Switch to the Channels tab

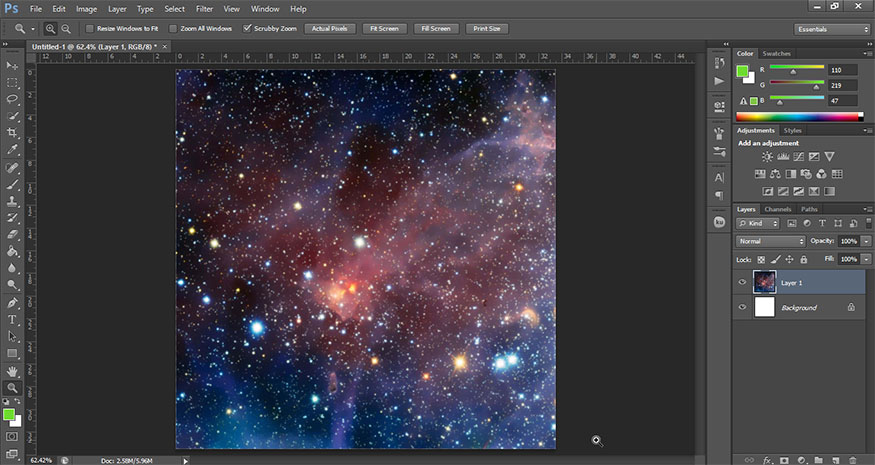778,209
